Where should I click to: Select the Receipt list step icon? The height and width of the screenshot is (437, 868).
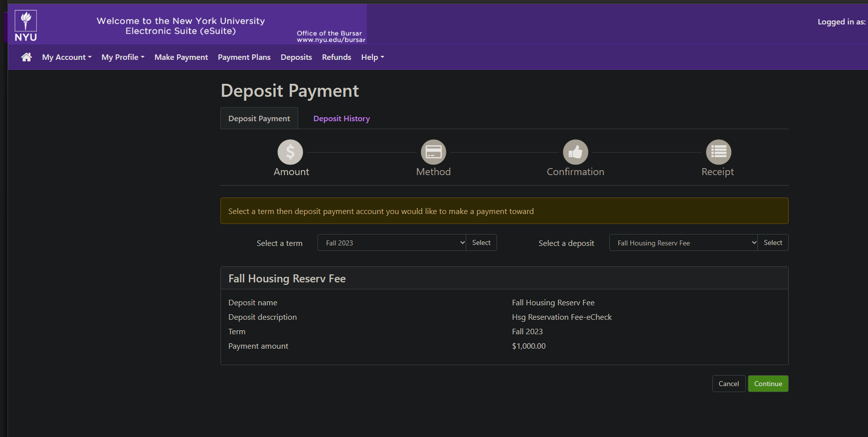click(x=718, y=152)
